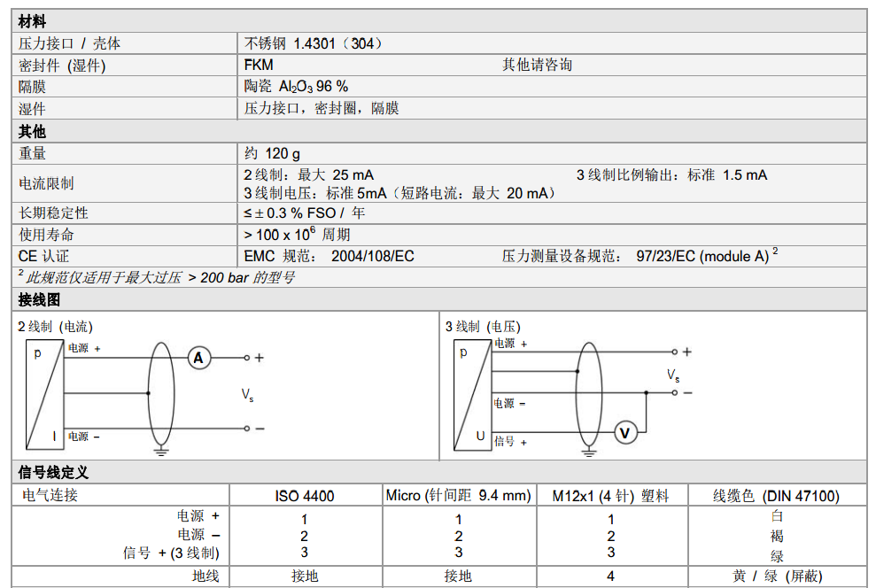Image resolution: width=876 pixels, height=588 pixels.
Task: Click 压力接口，密封圈，隔膜 text
Action: [322, 108]
